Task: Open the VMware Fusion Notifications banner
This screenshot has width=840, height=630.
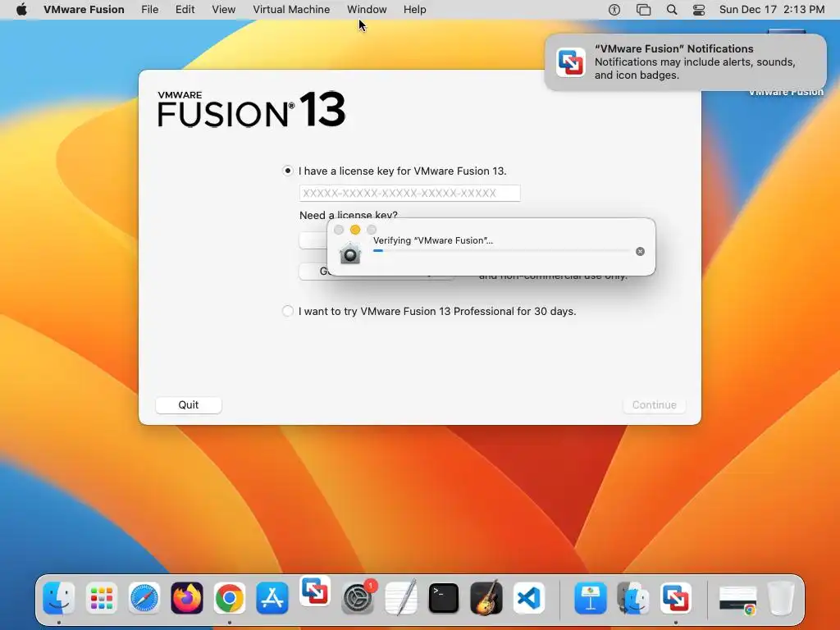Action: 685,62
